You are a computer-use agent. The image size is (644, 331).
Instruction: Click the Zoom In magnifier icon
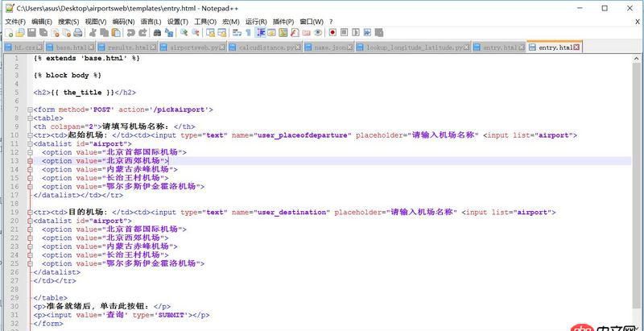pos(184,33)
